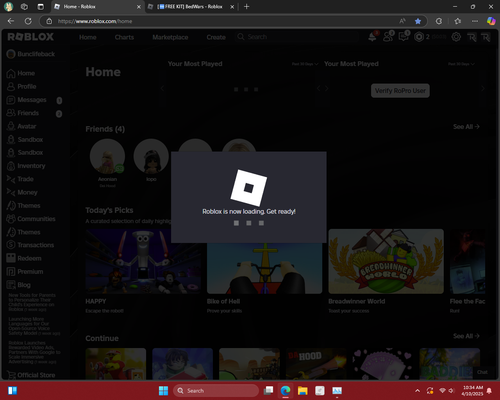Open Trade in the sidebar
The width and height of the screenshot is (500, 400).
tap(20, 179)
